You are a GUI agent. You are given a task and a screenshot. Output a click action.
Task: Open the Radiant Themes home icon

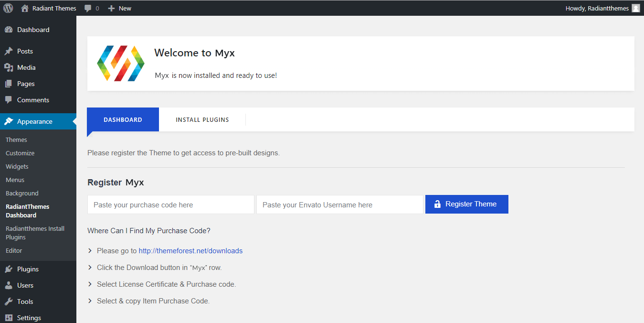[x=25, y=8]
